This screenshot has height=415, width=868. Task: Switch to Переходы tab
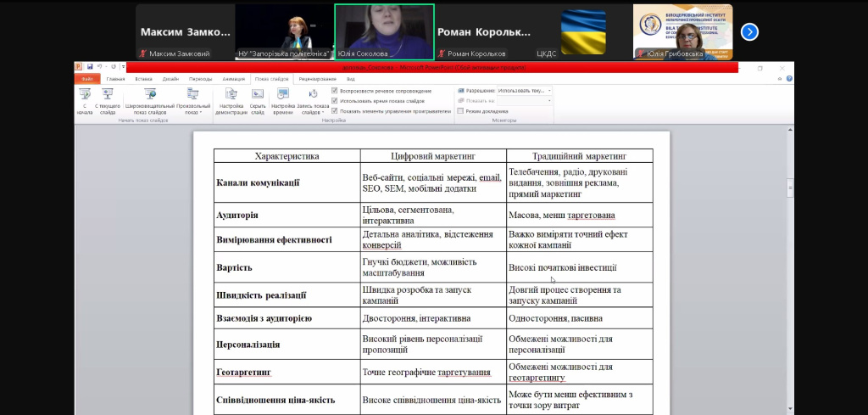click(x=200, y=79)
